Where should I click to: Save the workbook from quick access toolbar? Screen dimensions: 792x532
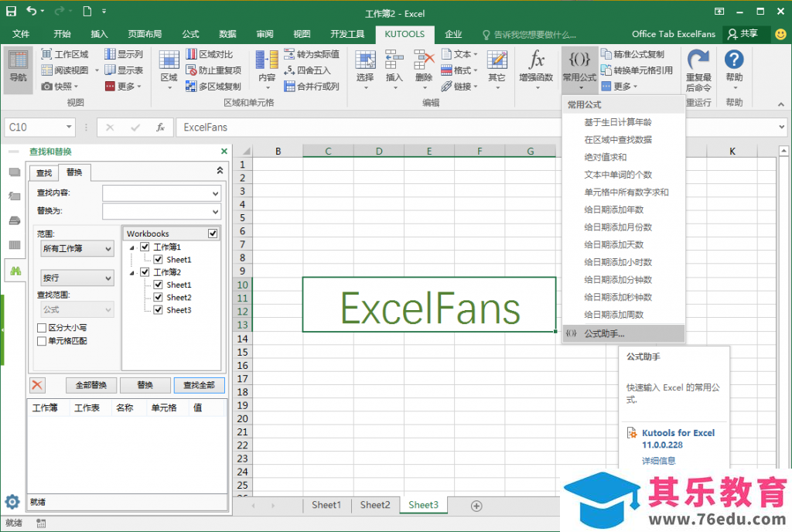click(11, 11)
